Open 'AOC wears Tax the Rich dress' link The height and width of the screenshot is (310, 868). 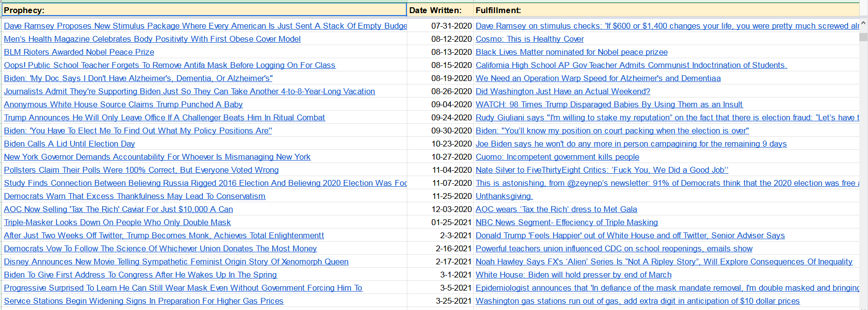[x=556, y=210]
